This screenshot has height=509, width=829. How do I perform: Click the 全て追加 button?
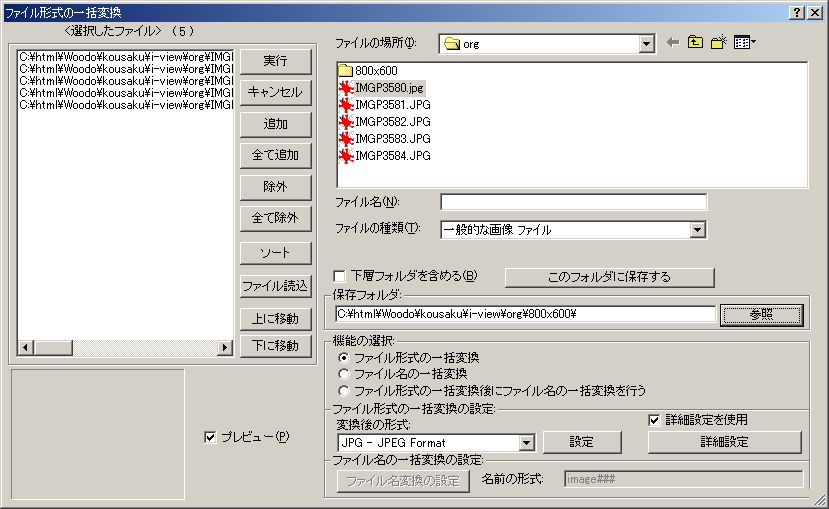(275, 156)
